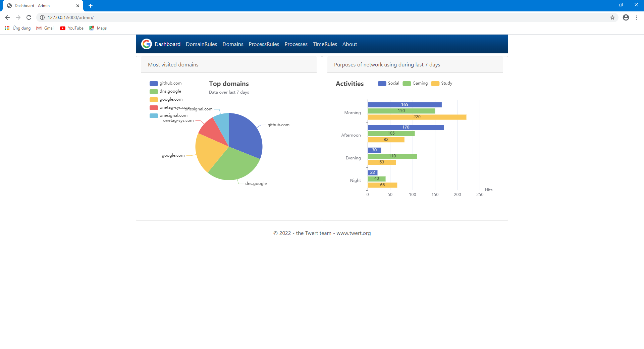The width and height of the screenshot is (644, 349).
Task: Toggle the Study series in Activities legend
Action: point(442,83)
